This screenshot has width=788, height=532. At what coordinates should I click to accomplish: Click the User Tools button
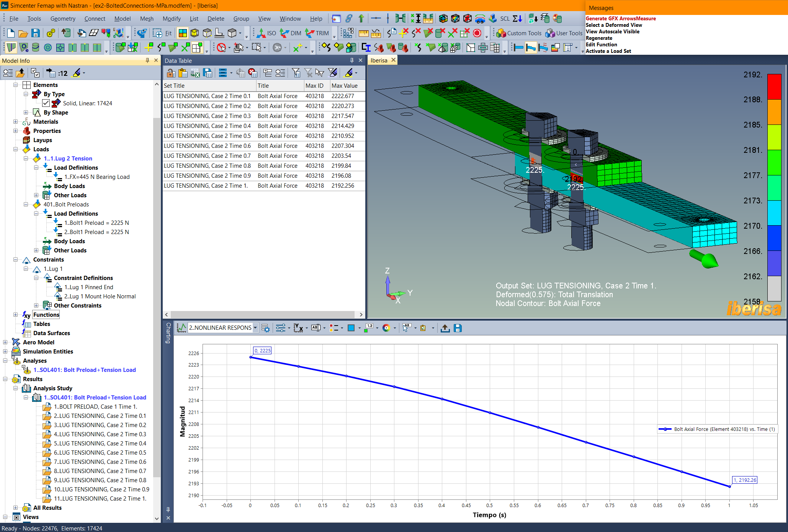point(564,33)
